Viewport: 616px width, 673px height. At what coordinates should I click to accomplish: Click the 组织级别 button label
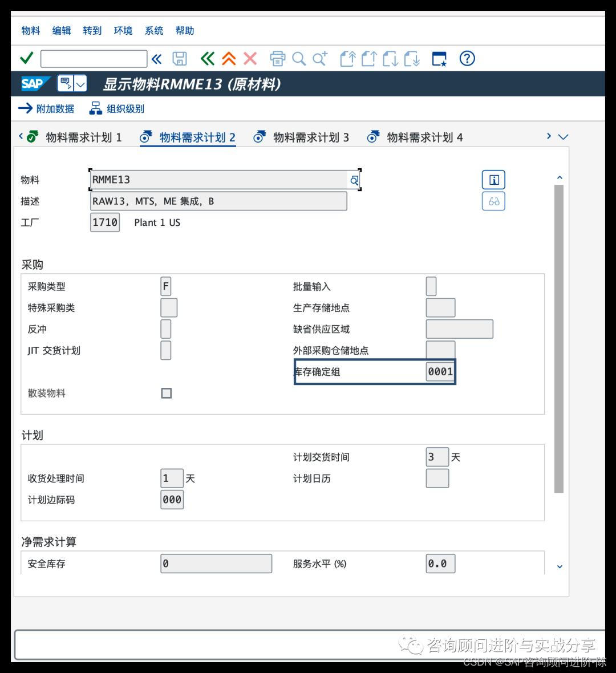pyautogui.click(x=125, y=109)
